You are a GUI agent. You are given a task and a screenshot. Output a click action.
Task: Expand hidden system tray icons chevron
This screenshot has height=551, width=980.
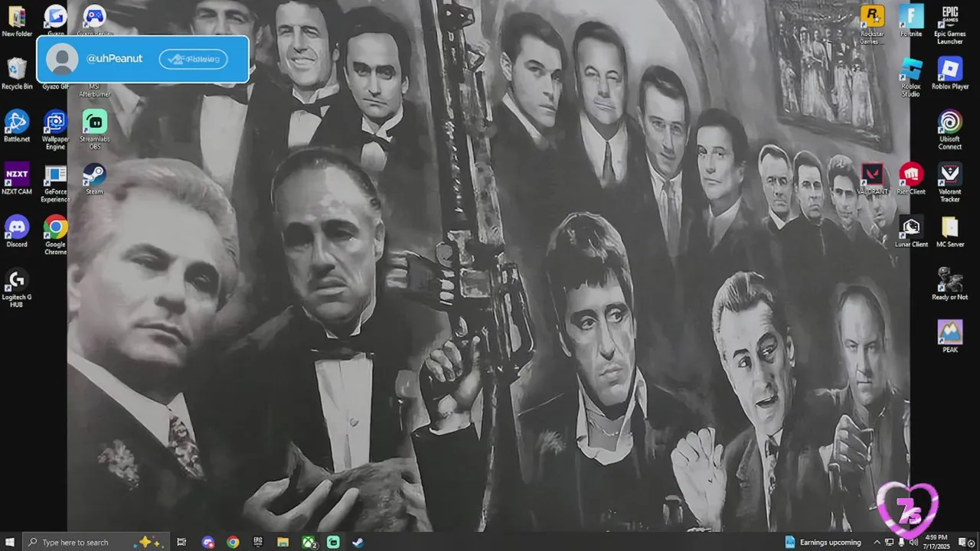click(877, 542)
